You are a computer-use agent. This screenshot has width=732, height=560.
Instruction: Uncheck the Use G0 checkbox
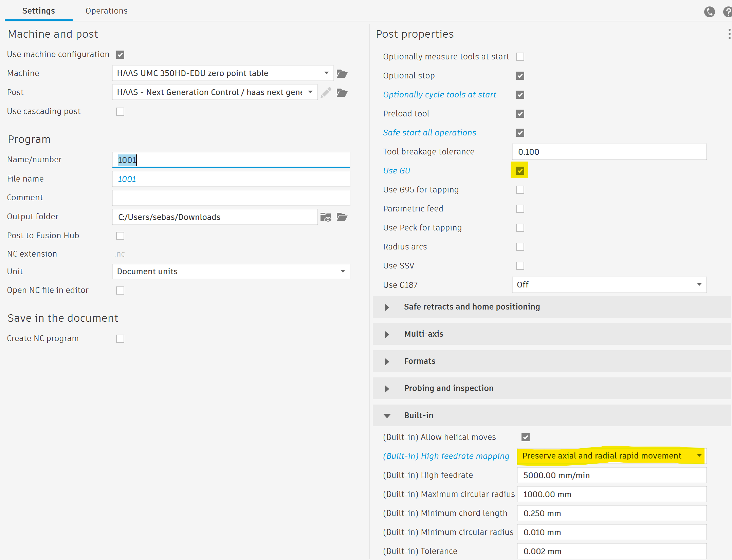coord(520,171)
